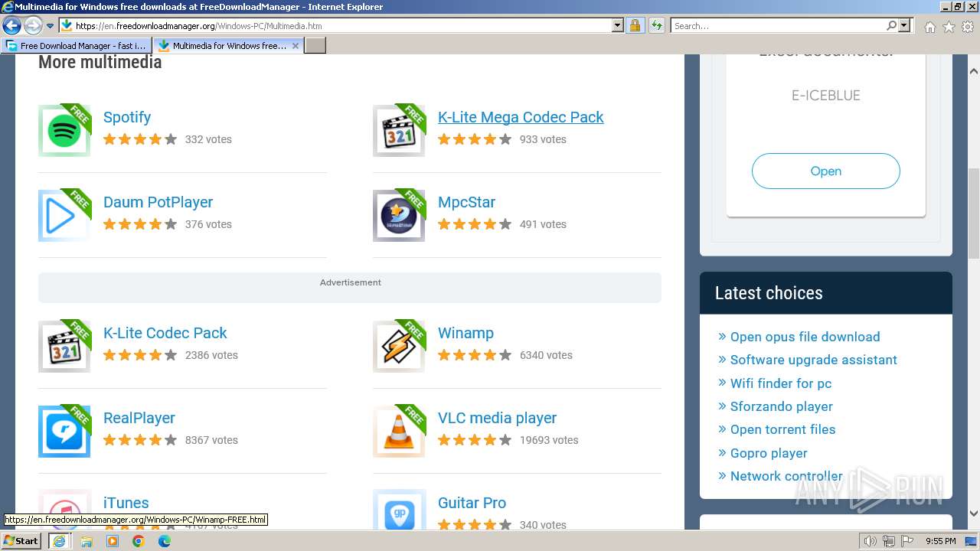
Task: Open 'Open opus file download' link
Action: [x=805, y=337]
